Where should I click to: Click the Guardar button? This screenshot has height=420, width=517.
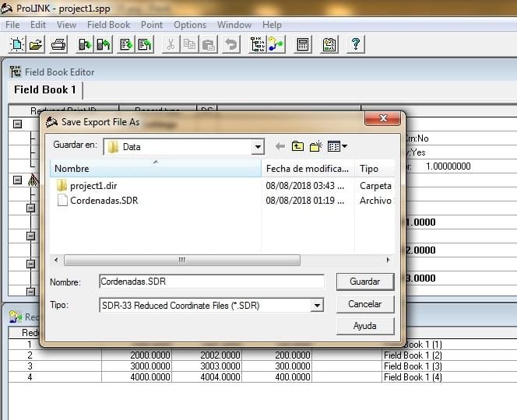(365, 282)
